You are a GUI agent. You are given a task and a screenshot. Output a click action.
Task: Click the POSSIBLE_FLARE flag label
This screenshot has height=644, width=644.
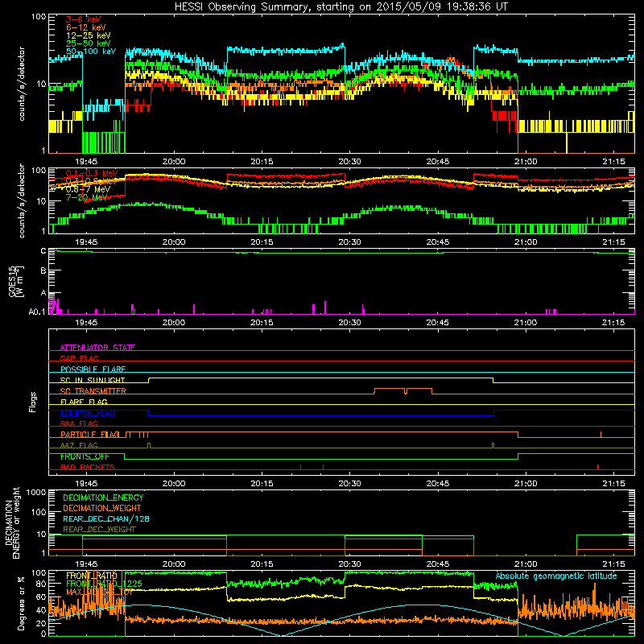pos(93,369)
